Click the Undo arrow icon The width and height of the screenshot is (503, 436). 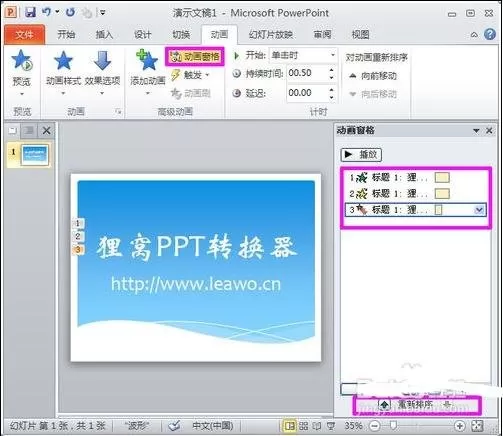point(46,12)
